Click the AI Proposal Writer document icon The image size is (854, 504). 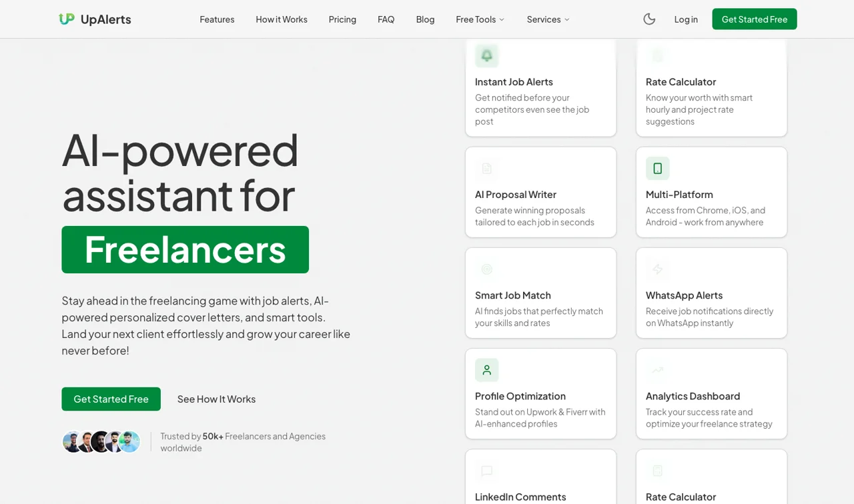coord(487,169)
